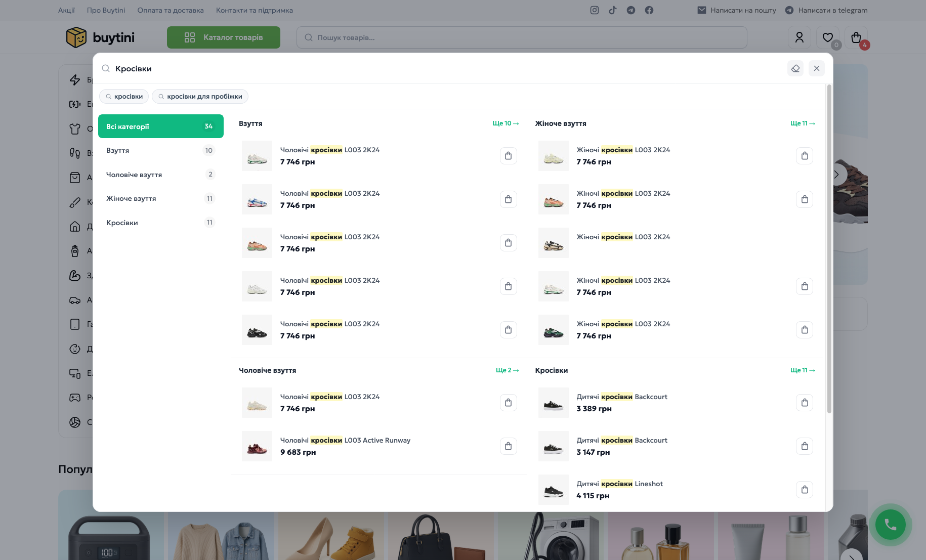
Task: Open Каталог товарів button
Action: [224, 37]
